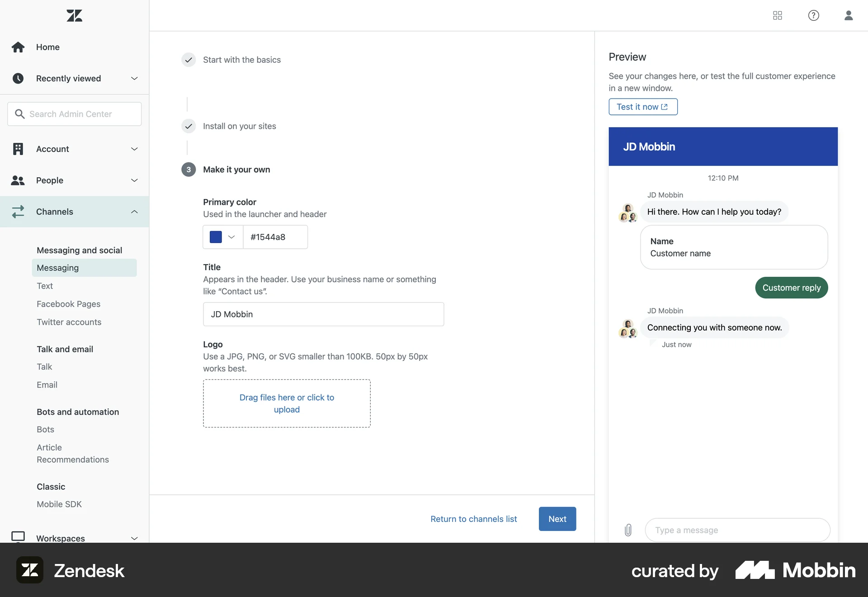Click the paperclip attachment icon in preview
Image resolution: width=868 pixels, height=597 pixels.
[628, 530]
